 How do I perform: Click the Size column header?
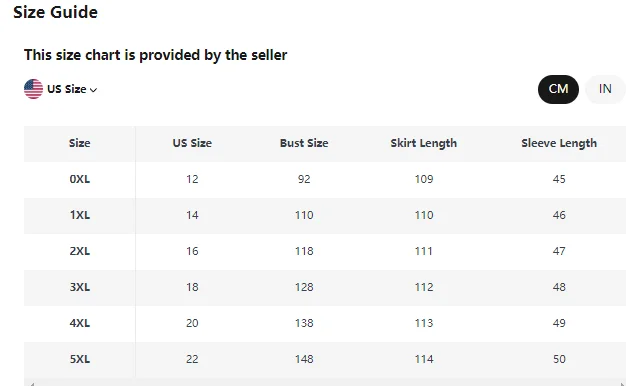pyautogui.click(x=79, y=143)
